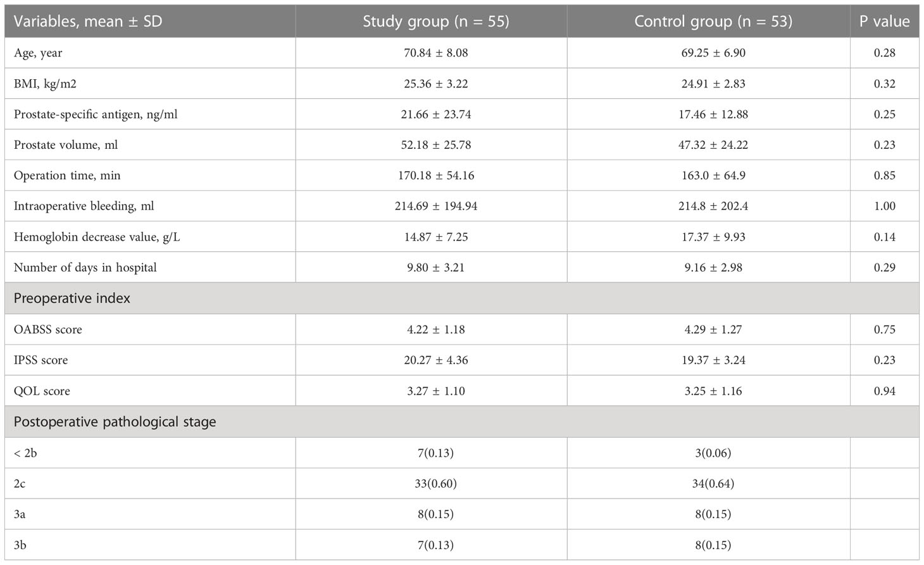924x565 pixels.
Task: Select the '3b' stage control value 8(0.15)
Action: [x=713, y=545]
